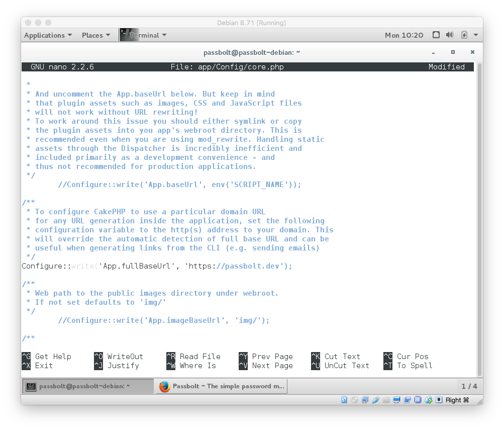Click the ^C Cur Pos shortcut label
The width and height of the screenshot is (504, 430).
(406, 357)
